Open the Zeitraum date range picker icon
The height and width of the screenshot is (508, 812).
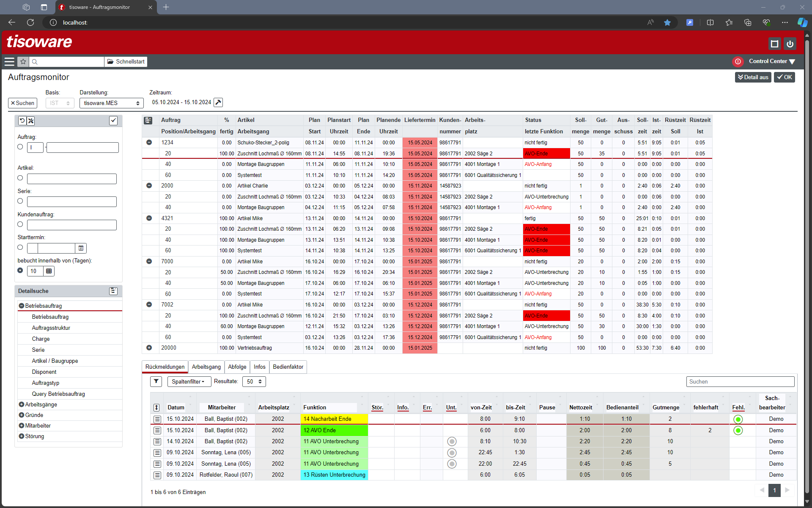pyautogui.click(x=218, y=102)
